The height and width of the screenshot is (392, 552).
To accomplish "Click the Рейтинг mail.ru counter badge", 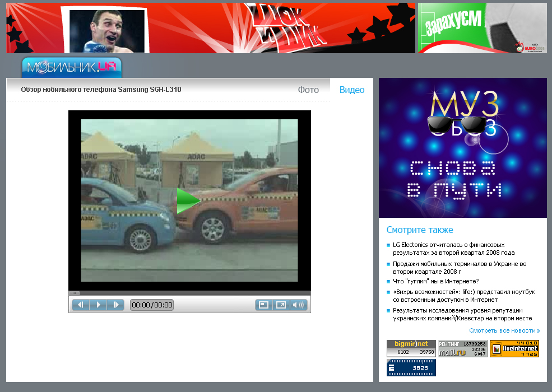I will (462, 348).
